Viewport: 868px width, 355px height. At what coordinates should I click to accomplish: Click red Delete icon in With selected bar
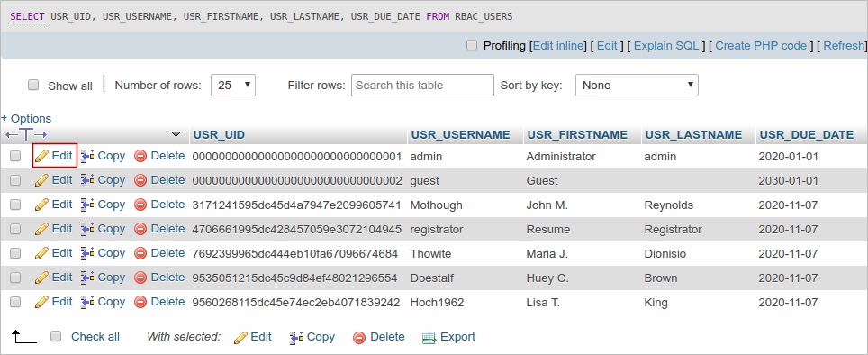point(359,337)
